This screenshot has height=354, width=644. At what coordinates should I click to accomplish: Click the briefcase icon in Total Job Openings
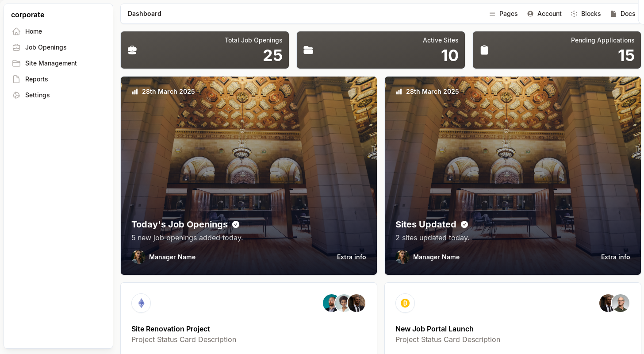click(132, 50)
